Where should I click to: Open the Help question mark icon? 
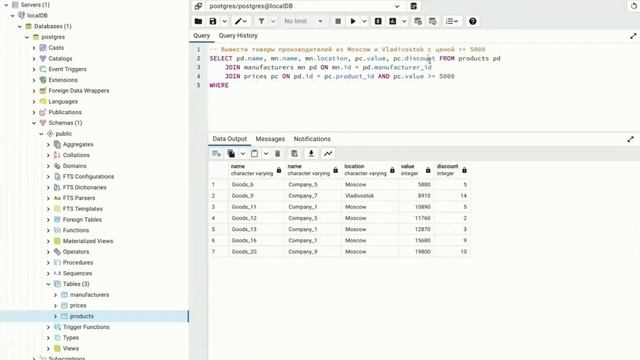pos(473,21)
